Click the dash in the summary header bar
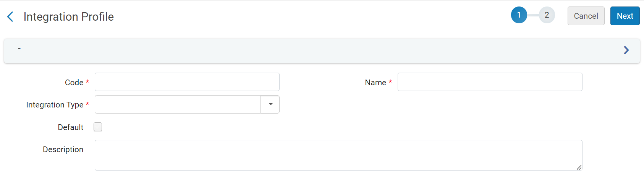The width and height of the screenshot is (644, 182). point(19,49)
